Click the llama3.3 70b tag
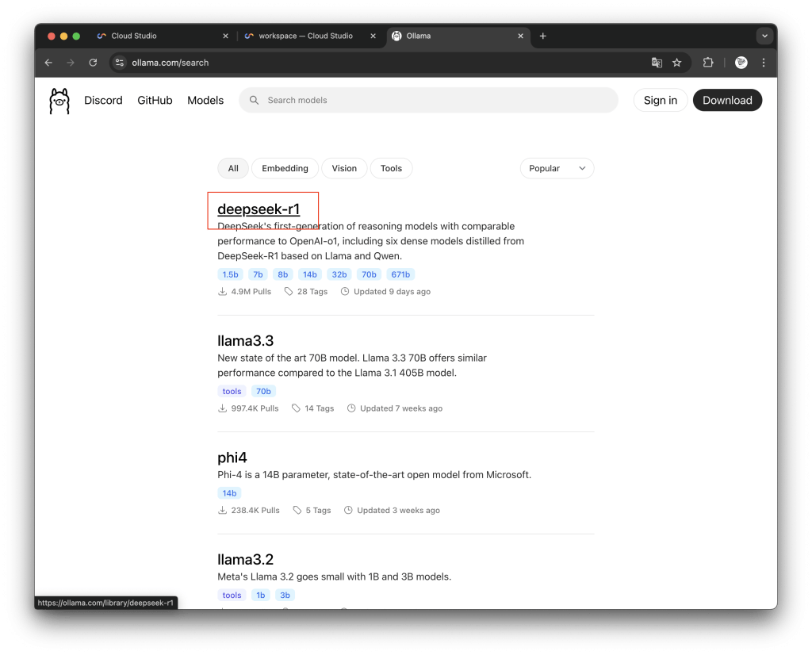The height and width of the screenshot is (655, 812). click(x=263, y=392)
